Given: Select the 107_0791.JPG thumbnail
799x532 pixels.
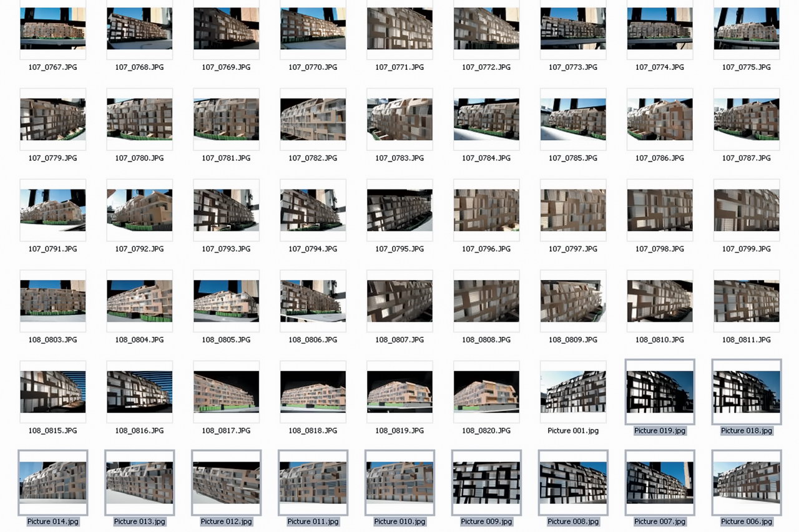Looking at the screenshot, I should [x=52, y=210].
